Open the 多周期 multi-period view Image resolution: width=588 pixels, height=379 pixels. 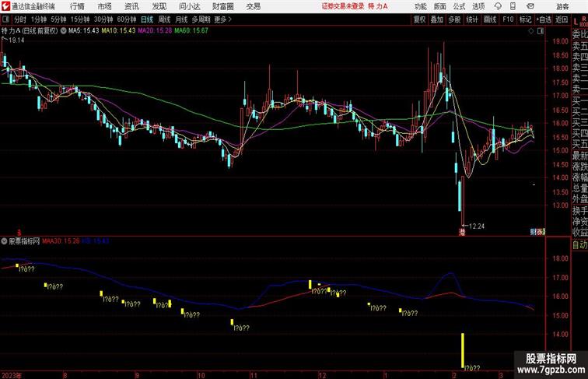tap(201, 19)
